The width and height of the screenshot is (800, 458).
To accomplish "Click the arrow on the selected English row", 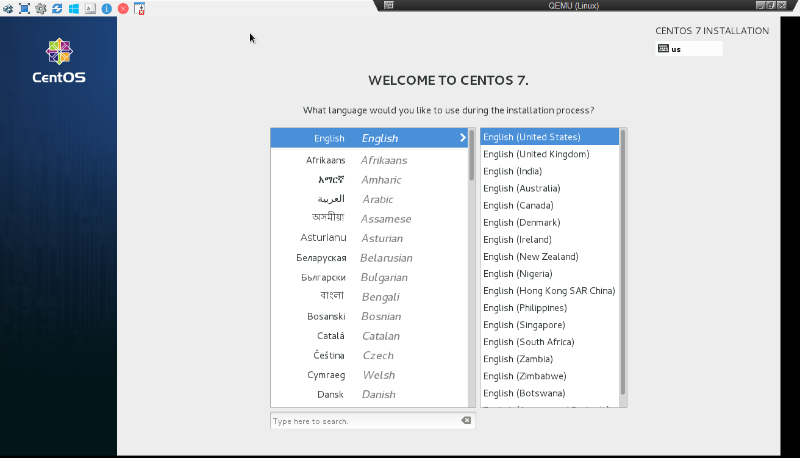I will (463, 138).
